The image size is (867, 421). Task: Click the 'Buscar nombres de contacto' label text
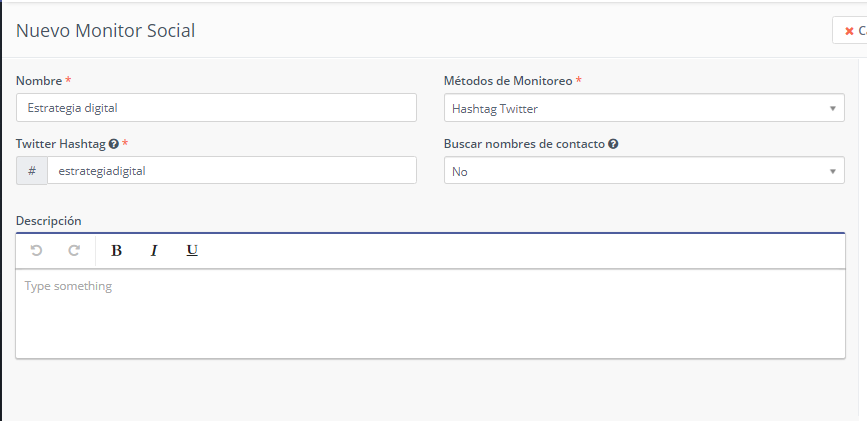(x=524, y=144)
